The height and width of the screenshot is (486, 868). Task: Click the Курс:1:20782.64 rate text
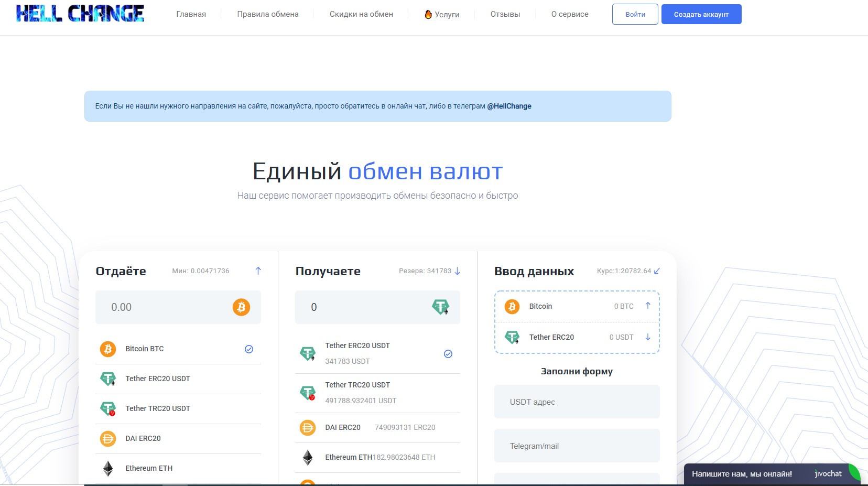(x=624, y=271)
